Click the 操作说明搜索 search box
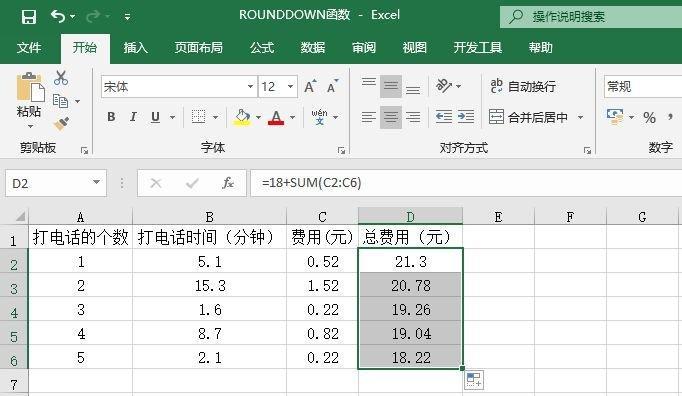 tap(591, 17)
